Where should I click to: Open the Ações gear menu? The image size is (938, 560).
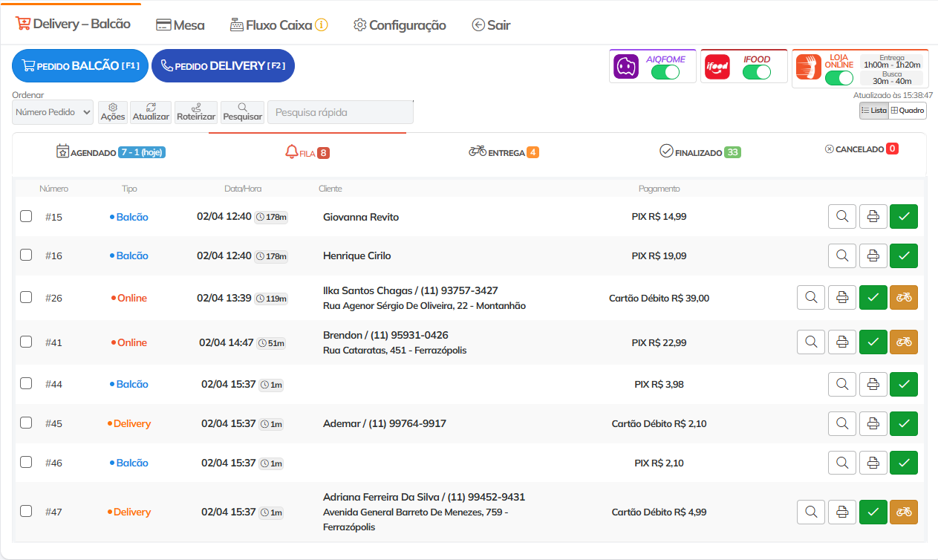(113, 112)
